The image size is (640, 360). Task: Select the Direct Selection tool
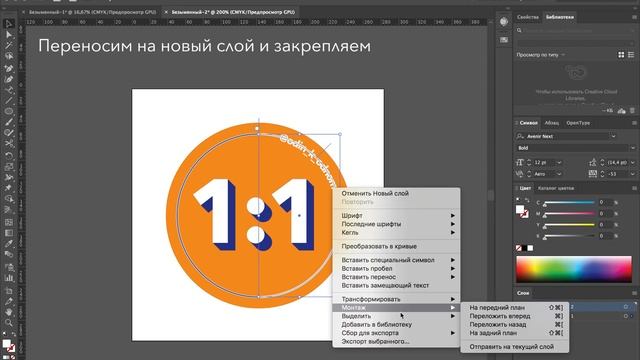(9, 35)
